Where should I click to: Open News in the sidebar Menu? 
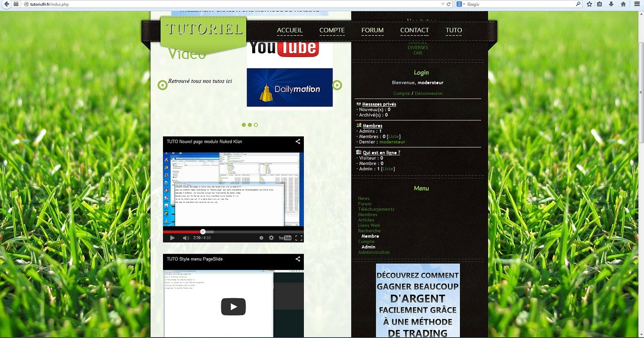pyautogui.click(x=364, y=199)
